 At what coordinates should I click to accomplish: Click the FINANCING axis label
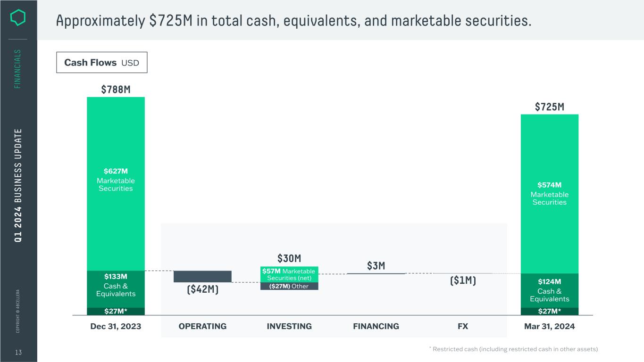[x=376, y=326]
